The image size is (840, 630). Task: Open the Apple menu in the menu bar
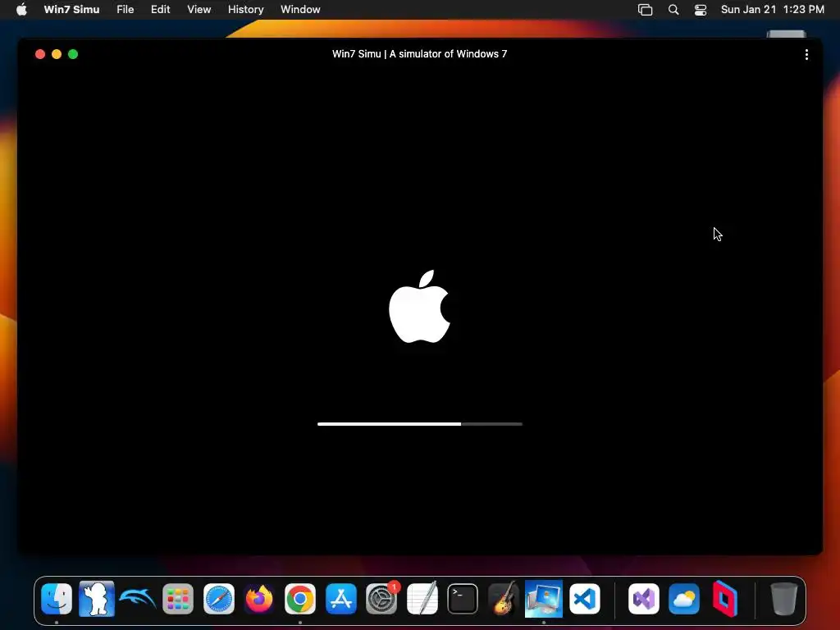click(x=21, y=10)
